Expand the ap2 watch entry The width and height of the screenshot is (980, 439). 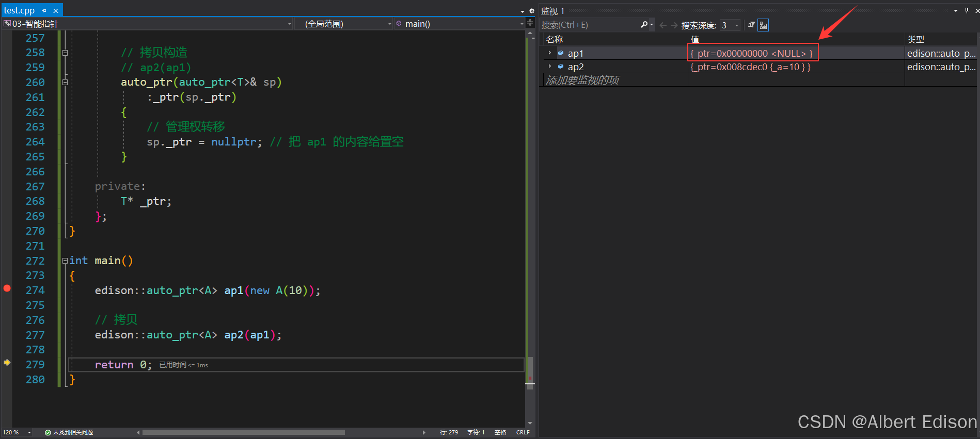550,67
